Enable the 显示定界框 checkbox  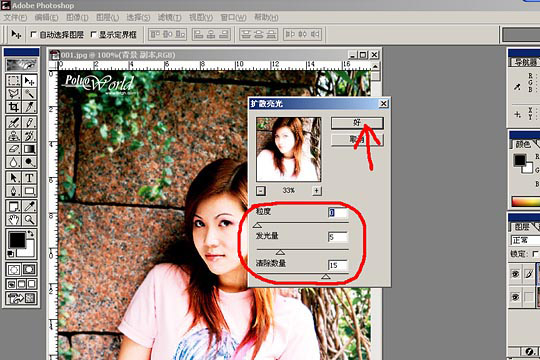93,34
